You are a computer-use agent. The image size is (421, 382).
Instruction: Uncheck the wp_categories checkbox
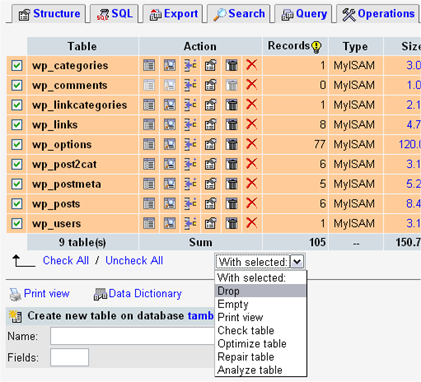tap(17, 65)
